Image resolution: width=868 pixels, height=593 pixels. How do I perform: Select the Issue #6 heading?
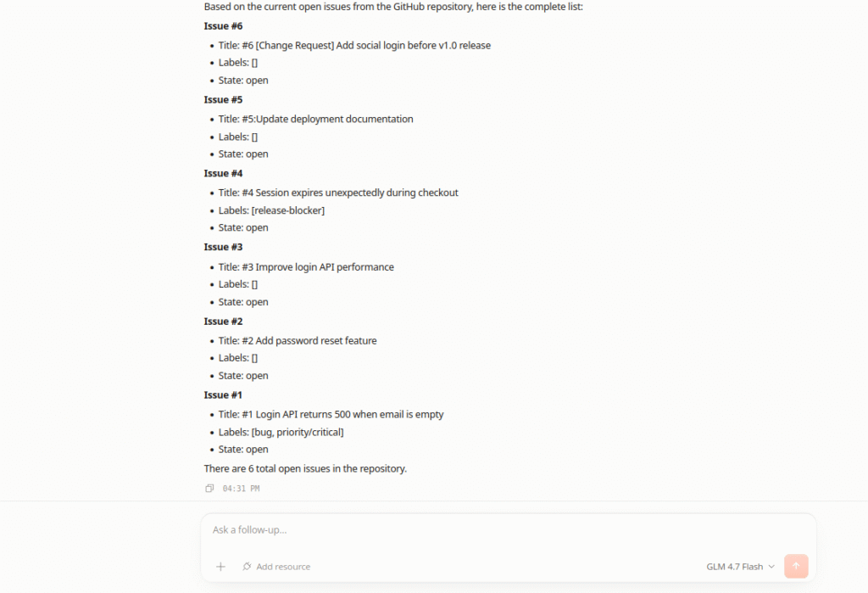(x=223, y=26)
